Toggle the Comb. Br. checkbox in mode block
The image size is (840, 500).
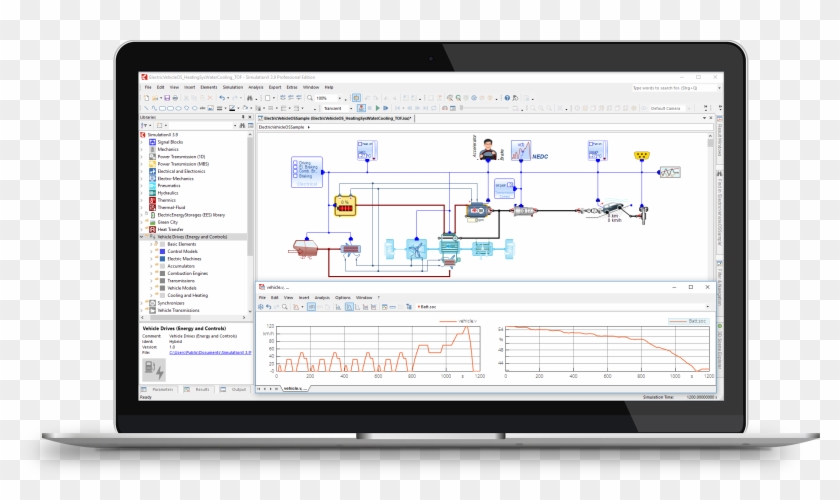(295, 171)
